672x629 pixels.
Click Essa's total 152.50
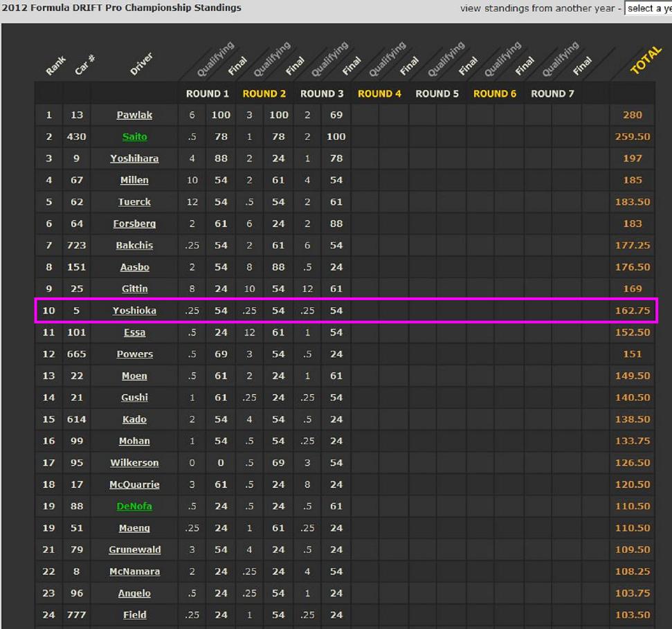coord(633,333)
